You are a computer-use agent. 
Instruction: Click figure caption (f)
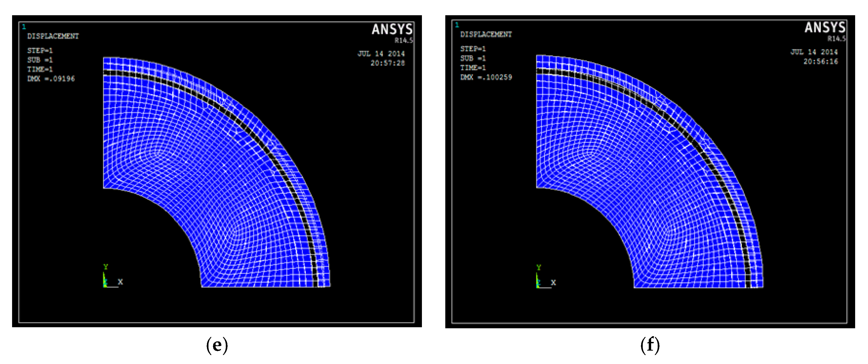pos(650,345)
